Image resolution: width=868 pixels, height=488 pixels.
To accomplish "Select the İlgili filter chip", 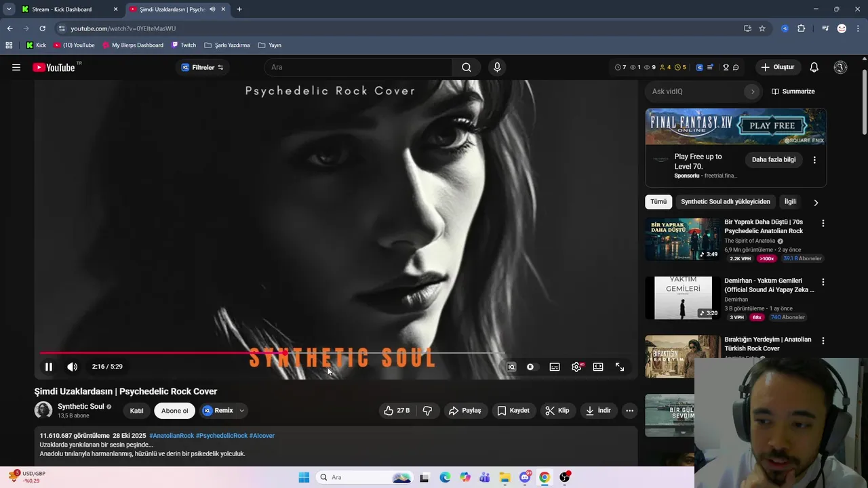I will coord(790,202).
